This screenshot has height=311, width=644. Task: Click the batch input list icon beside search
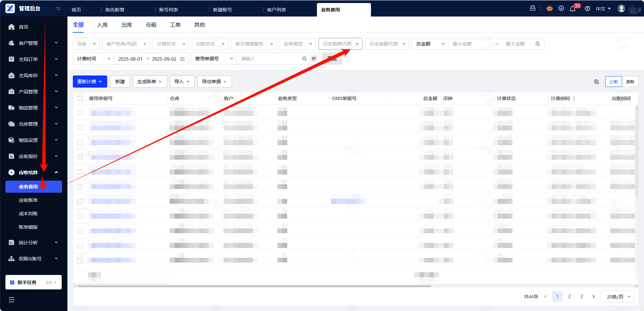click(314, 59)
